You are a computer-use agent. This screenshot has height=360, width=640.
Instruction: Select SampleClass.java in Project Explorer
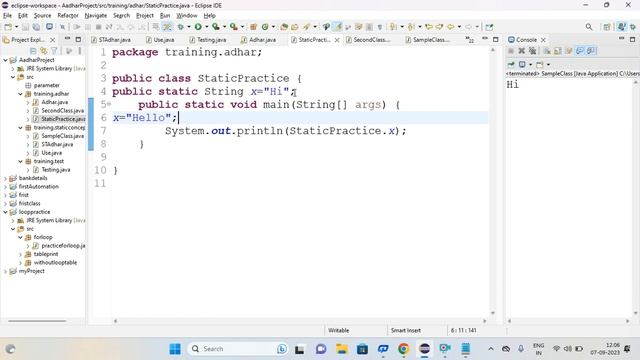point(62,136)
